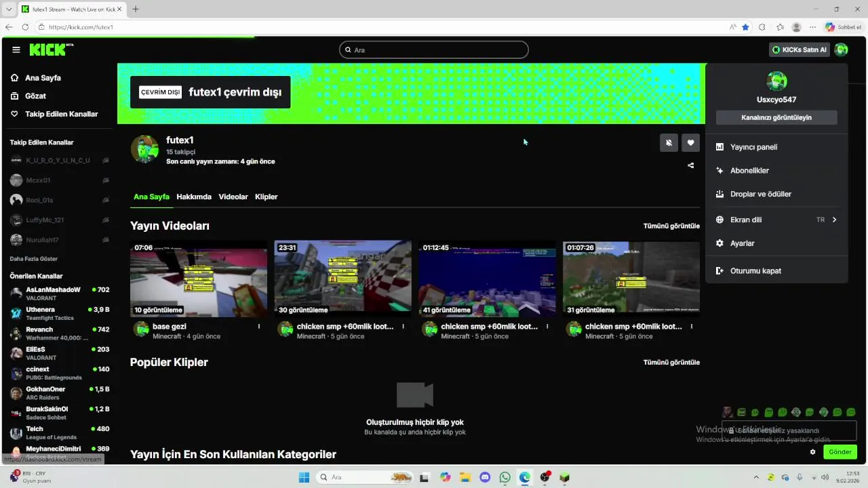Go to Ana Sayfa in sidebar

click(43, 78)
